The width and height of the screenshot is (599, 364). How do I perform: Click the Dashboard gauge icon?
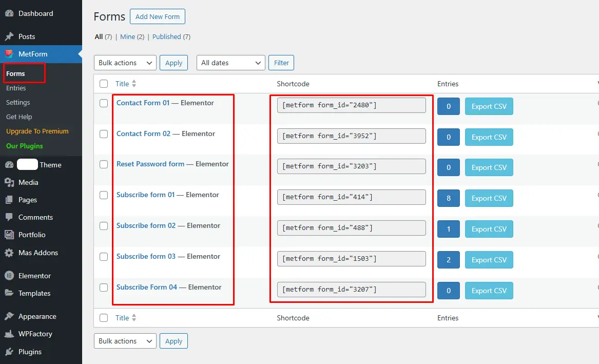(9, 13)
